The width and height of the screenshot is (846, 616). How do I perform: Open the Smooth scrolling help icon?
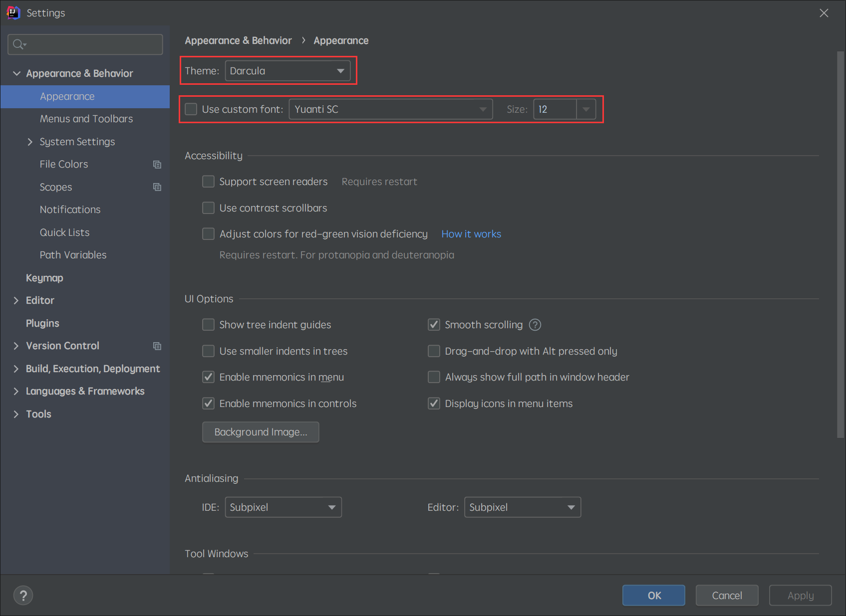tap(535, 325)
